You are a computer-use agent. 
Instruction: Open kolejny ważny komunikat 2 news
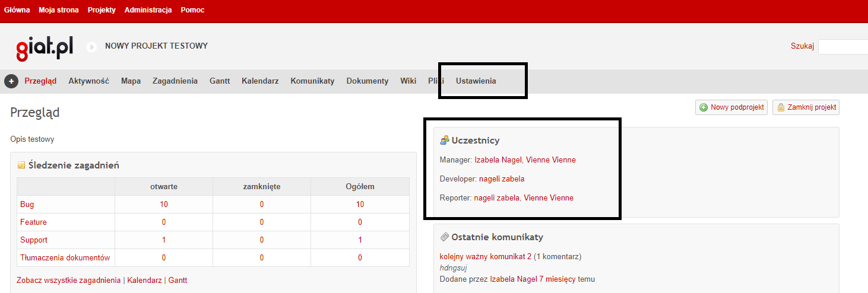coord(486,257)
